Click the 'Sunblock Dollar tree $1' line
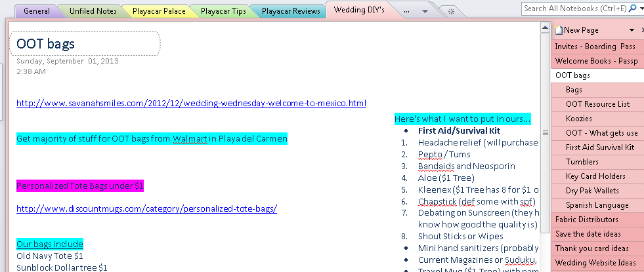 (62, 267)
